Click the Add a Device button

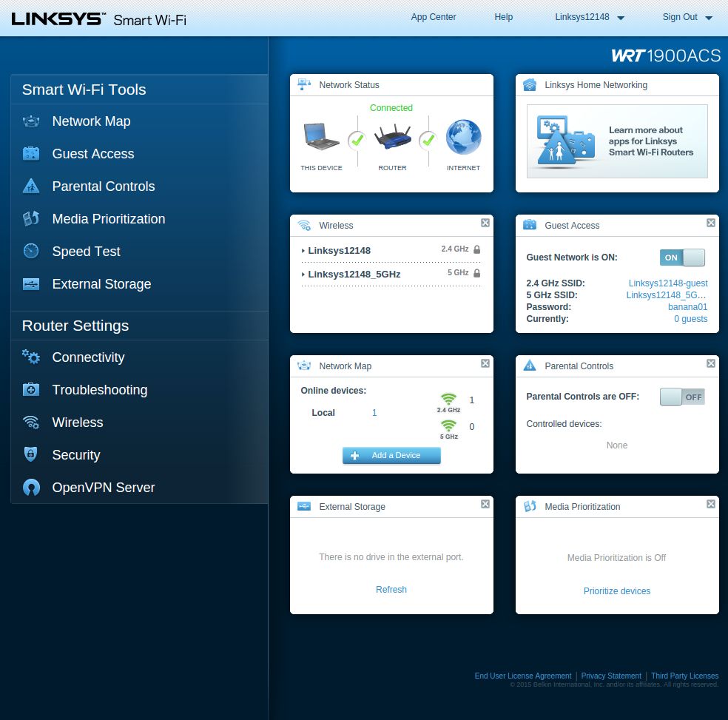[x=391, y=456]
